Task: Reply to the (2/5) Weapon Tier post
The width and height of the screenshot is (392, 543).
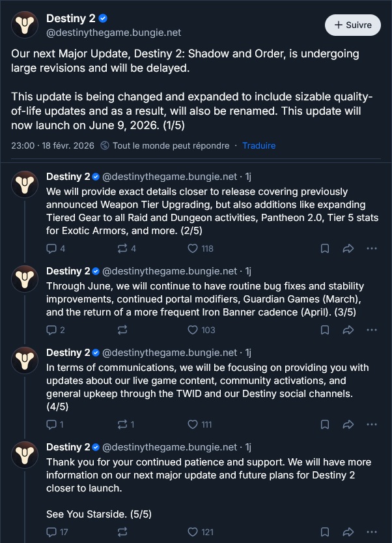Action: [52, 248]
